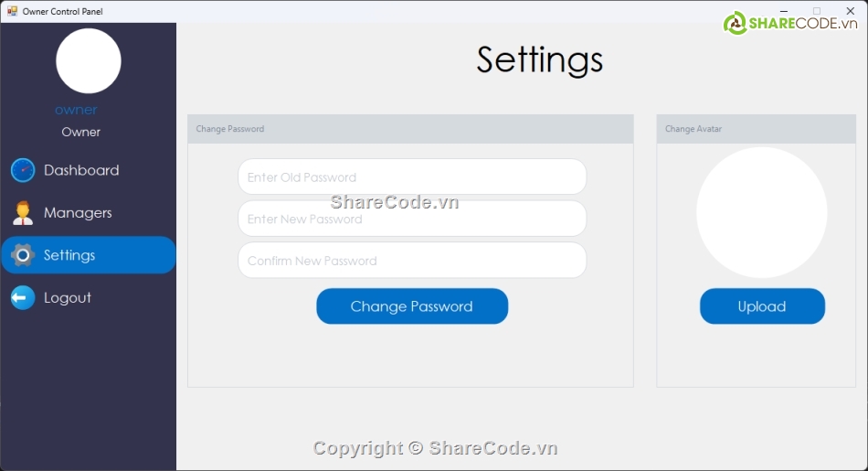Choose the Logout label in sidebar
Image resolution: width=868 pixels, height=471 pixels.
[x=68, y=298]
